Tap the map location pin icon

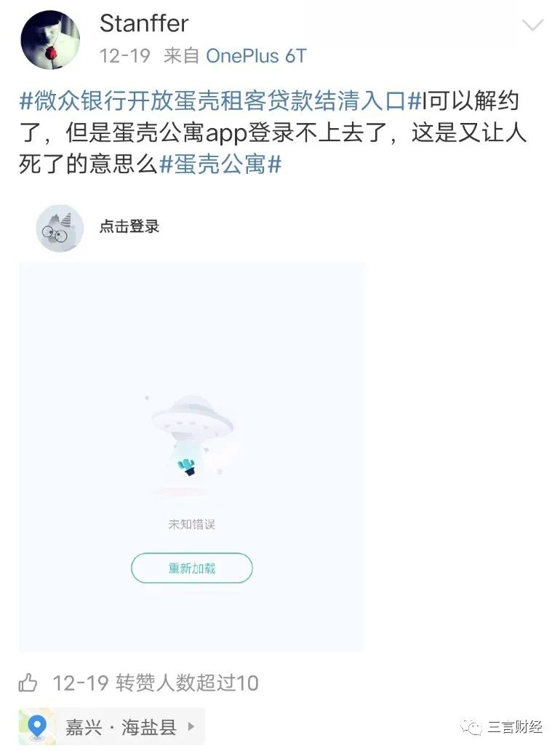pyautogui.click(x=37, y=728)
